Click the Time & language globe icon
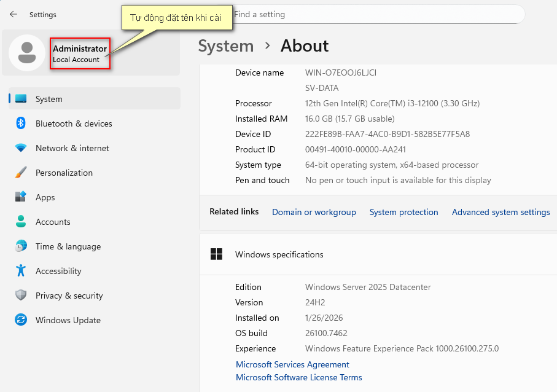Viewport: 557px width, 392px height. (x=21, y=246)
